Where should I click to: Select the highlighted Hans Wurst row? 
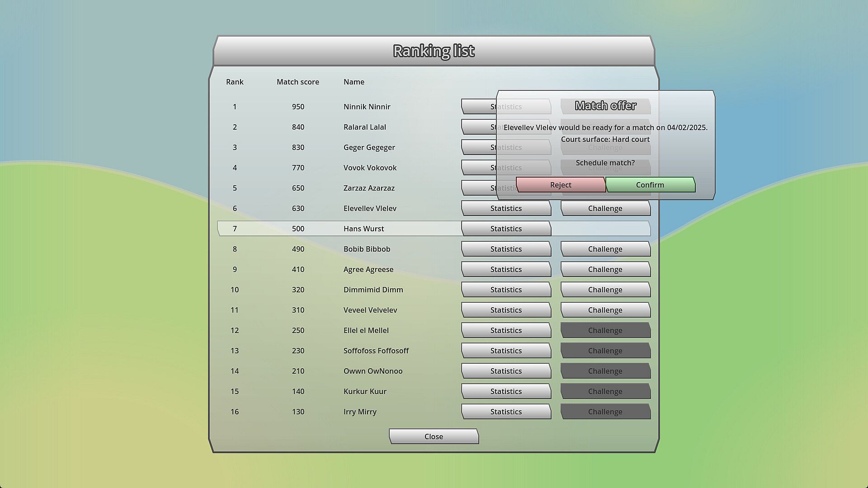(363, 229)
